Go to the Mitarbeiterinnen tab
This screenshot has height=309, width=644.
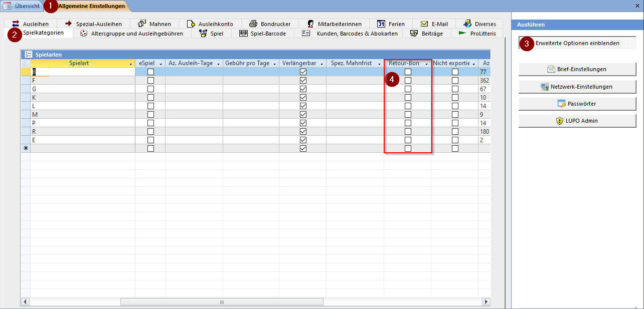coord(334,24)
